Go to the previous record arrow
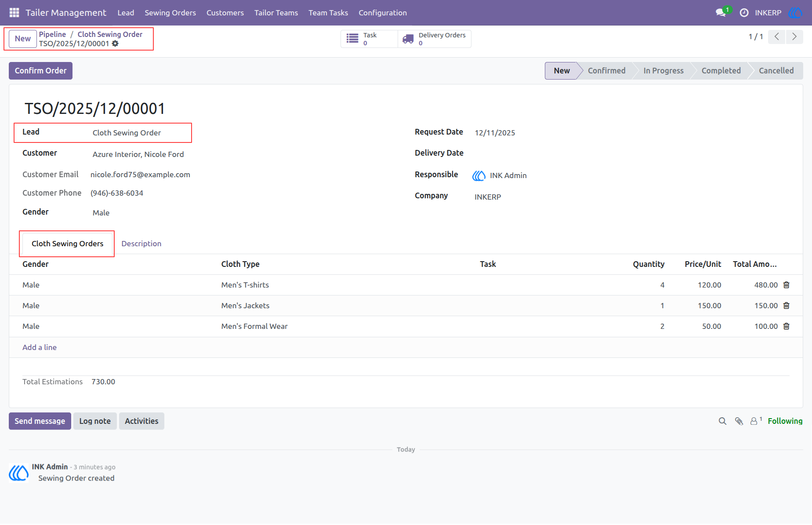Image resolution: width=812 pixels, height=525 pixels. pyautogui.click(x=777, y=36)
